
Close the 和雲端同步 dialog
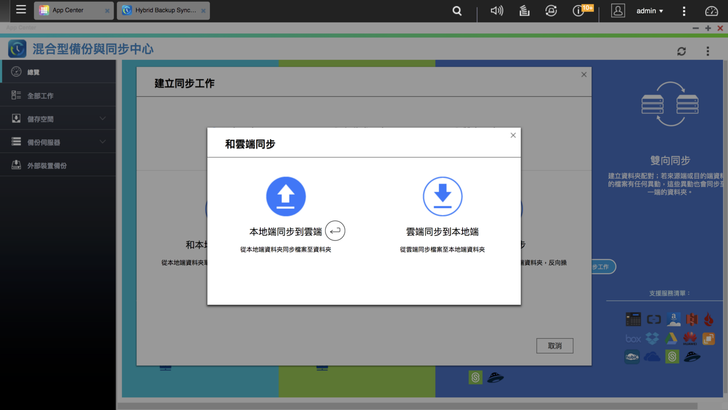(x=513, y=135)
